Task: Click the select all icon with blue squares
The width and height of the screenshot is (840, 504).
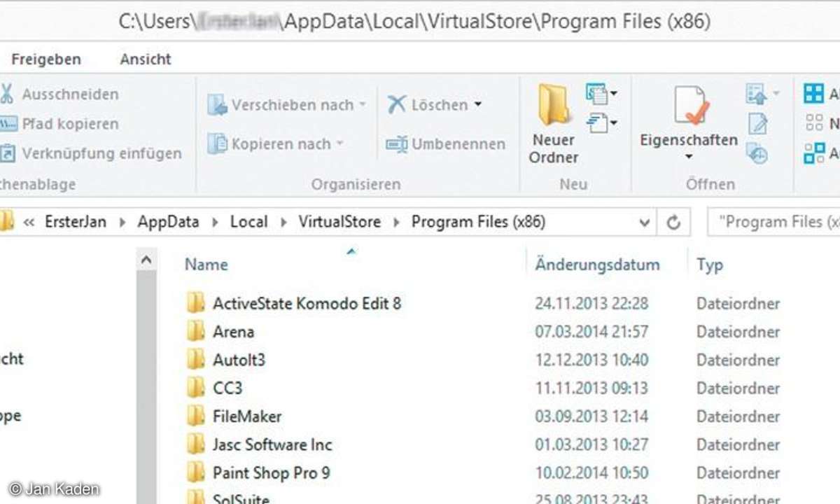Action: [x=814, y=94]
